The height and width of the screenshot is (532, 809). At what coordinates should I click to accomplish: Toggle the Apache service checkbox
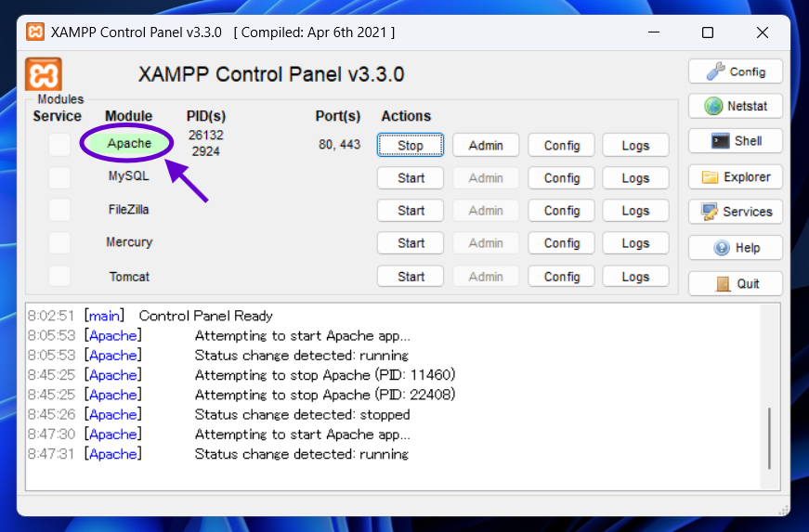point(59,144)
